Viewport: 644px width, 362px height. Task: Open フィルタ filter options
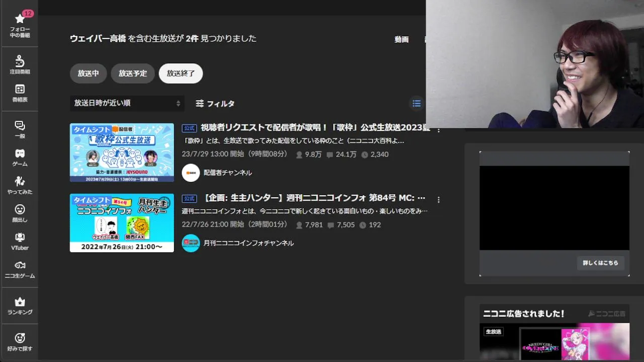click(x=215, y=104)
